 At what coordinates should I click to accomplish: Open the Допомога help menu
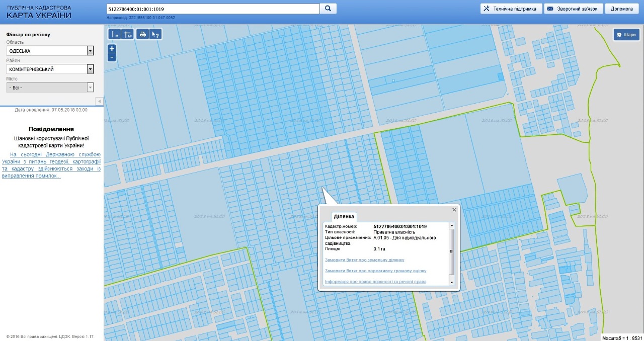[x=621, y=9]
